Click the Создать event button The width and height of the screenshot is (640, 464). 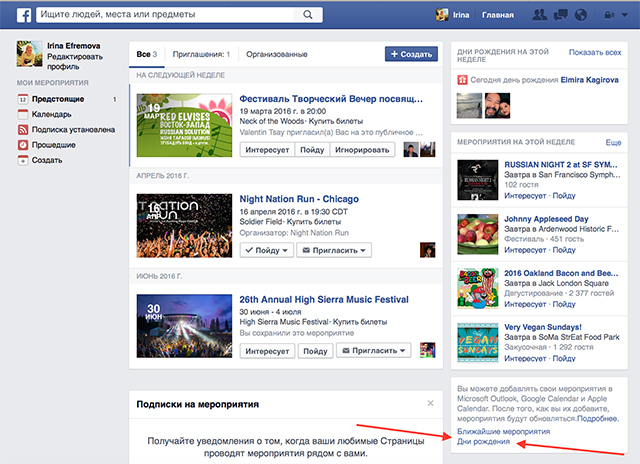tap(411, 54)
